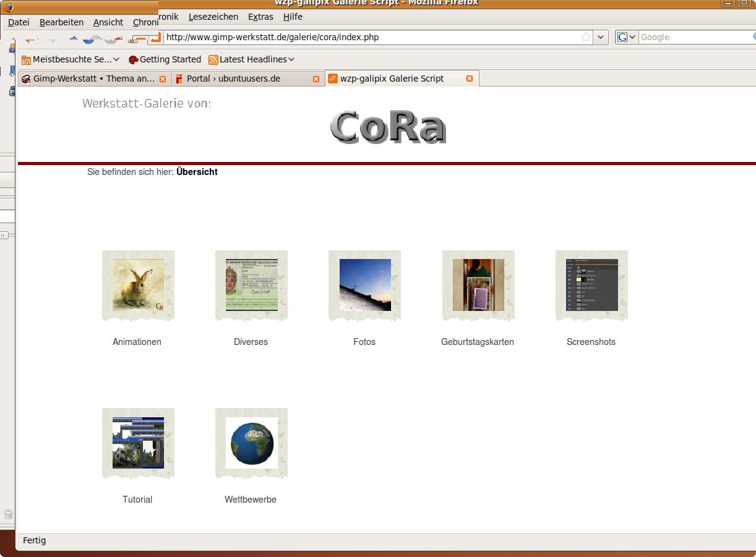Click the Google search engine icon
Viewport: 756px width, 557px height.
[x=622, y=37]
